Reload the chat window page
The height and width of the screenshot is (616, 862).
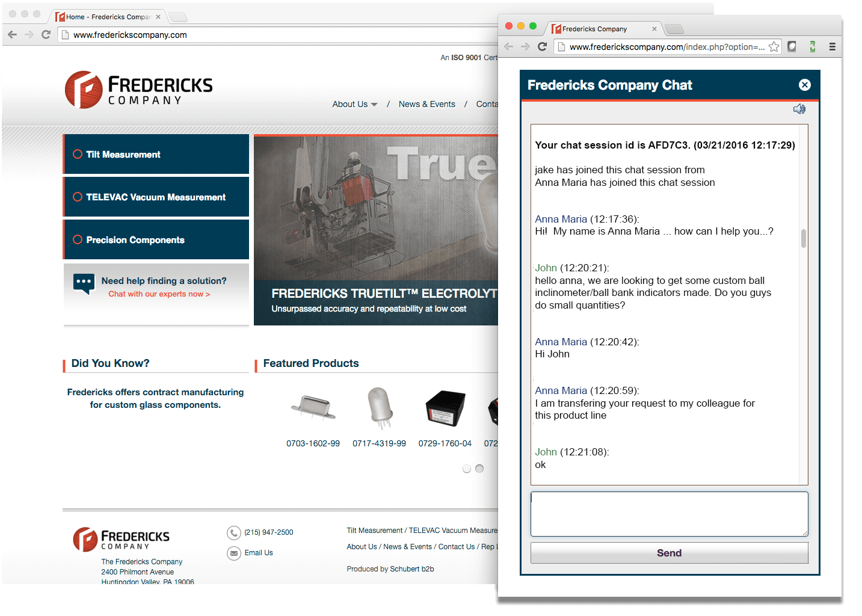542,47
